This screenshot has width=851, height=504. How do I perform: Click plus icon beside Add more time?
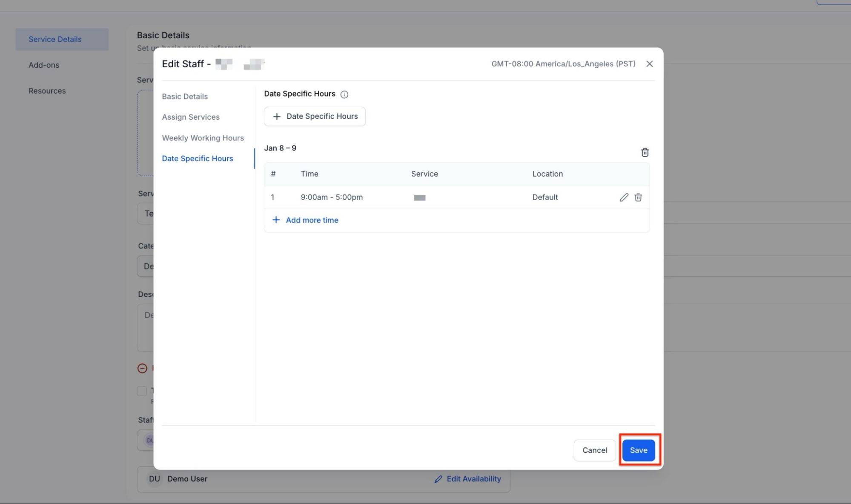(276, 220)
